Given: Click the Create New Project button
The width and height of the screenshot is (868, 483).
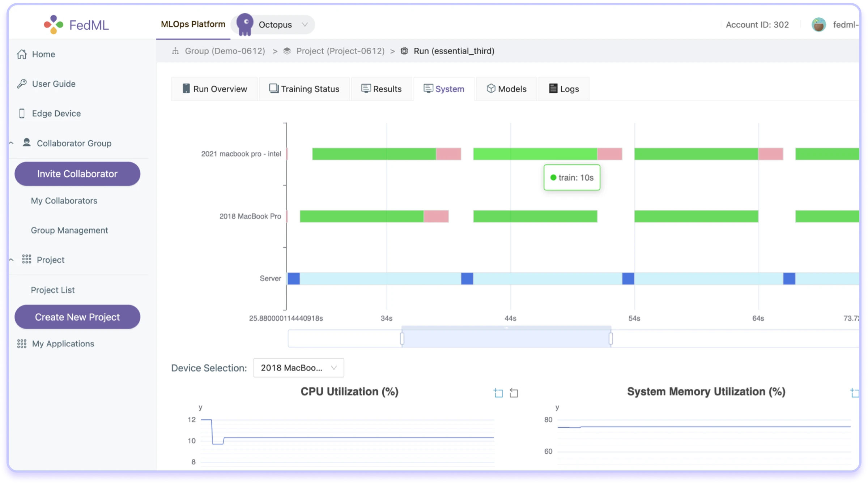Looking at the screenshot, I should click(x=77, y=317).
